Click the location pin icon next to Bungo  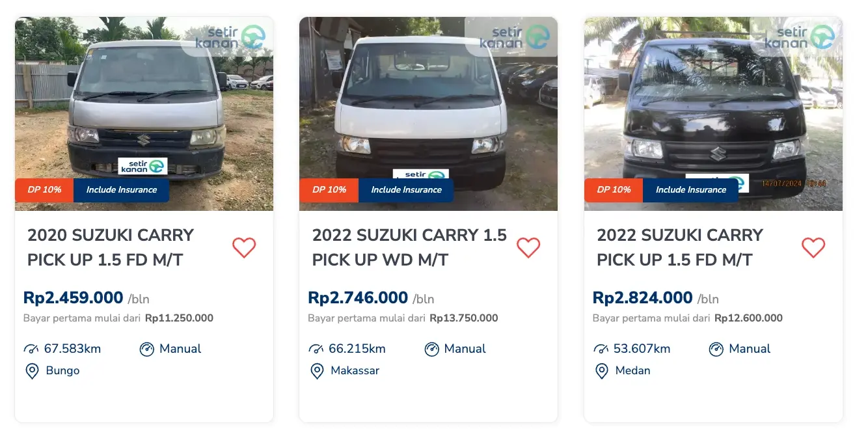click(33, 370)
